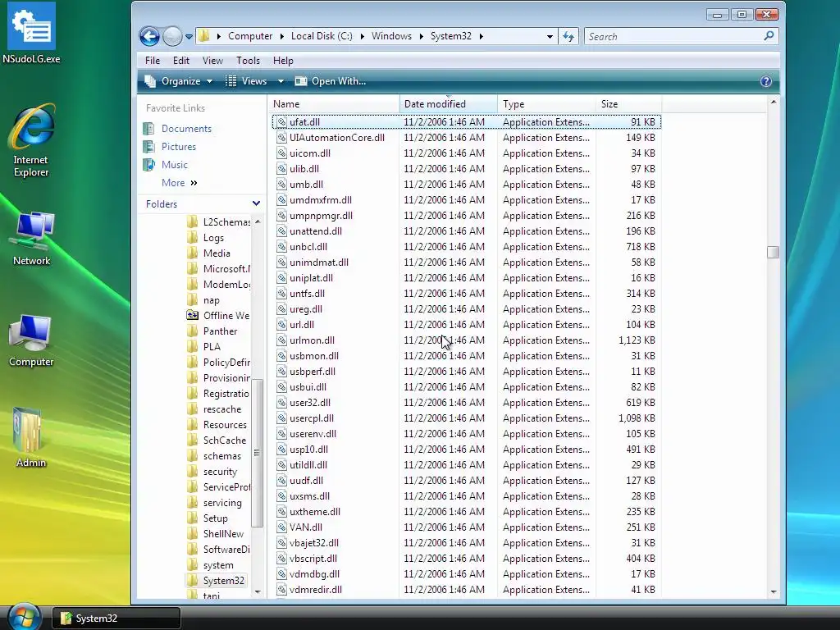
Task: Click the Forward navigation arrow button
Action: [x=172, y=36]
